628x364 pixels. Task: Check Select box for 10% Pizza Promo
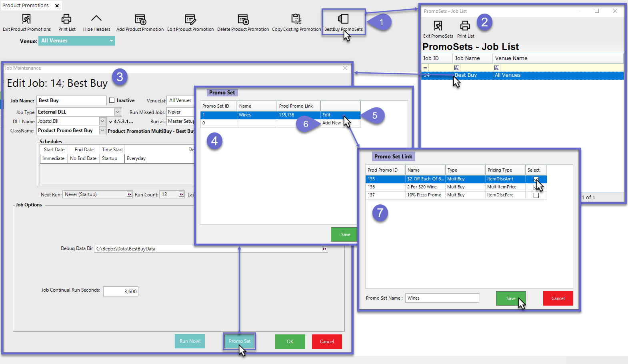[536, 195]
